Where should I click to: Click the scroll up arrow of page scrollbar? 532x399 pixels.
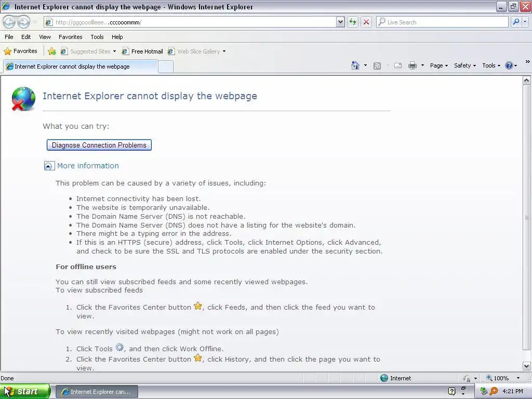(x=527, y=81)
